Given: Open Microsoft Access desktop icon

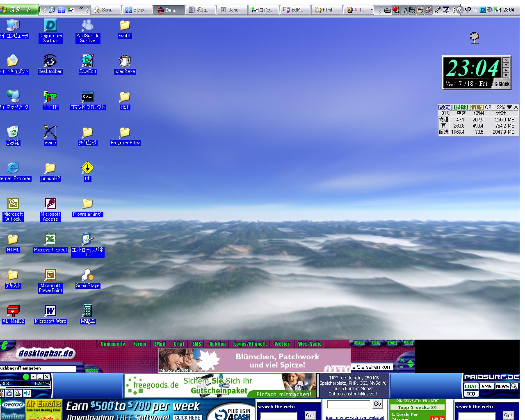Looking at the screenshot, I should pyautogui.click(x=50, y=209).
